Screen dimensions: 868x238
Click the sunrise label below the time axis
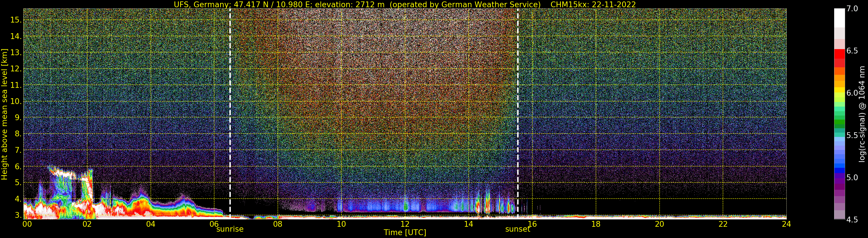tap(230, 229)
